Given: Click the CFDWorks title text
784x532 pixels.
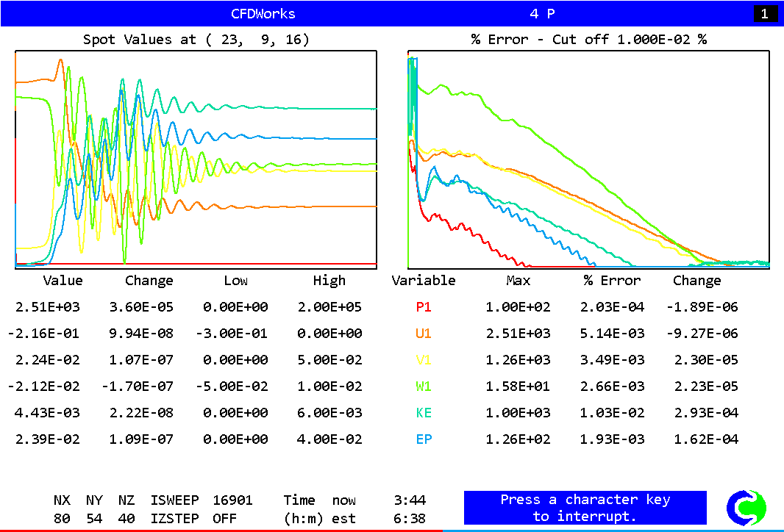Looking at the screenshot, I should pos(263,14).
